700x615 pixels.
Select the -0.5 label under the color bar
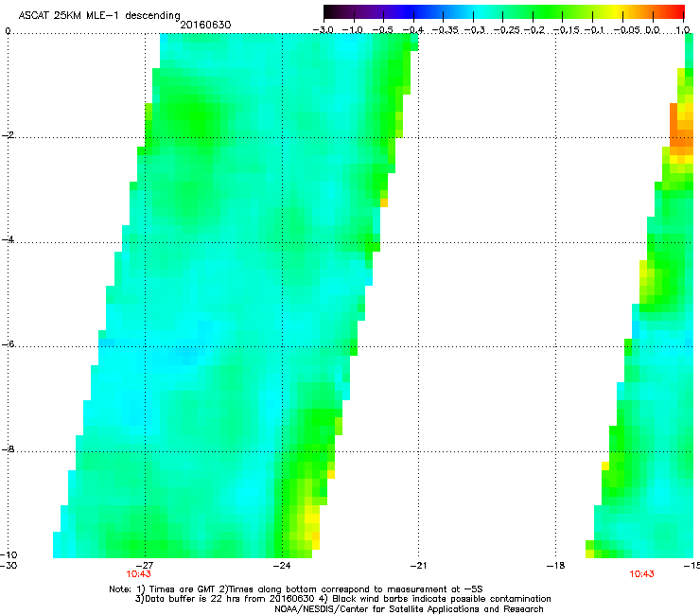tap(382, 30)
